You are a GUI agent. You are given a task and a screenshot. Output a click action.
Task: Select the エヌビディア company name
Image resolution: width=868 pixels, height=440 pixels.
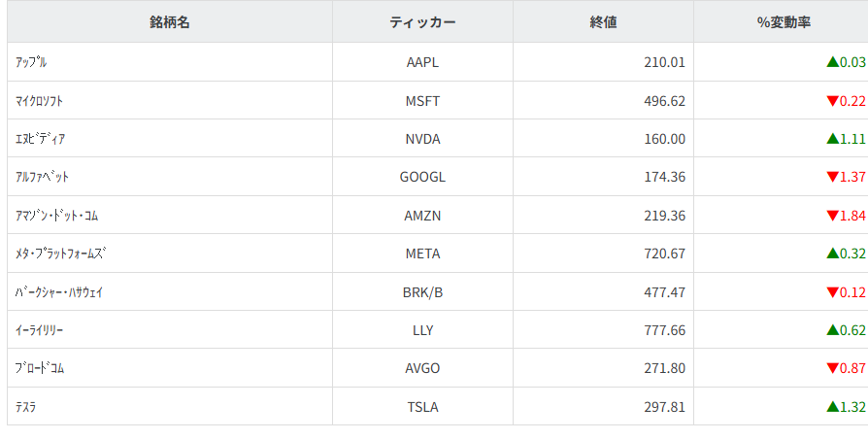(x=41, y=139)
